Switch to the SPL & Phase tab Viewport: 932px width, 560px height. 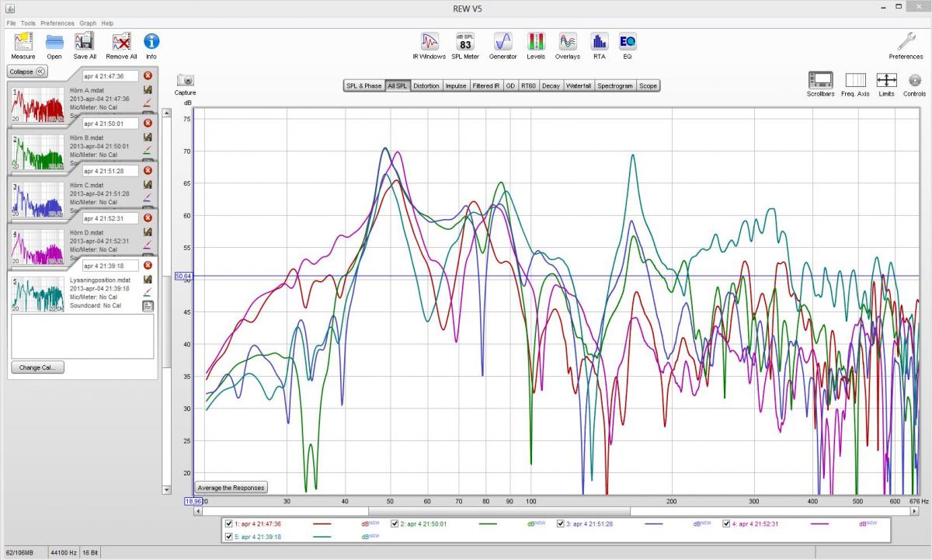click(x=364, y=85)
